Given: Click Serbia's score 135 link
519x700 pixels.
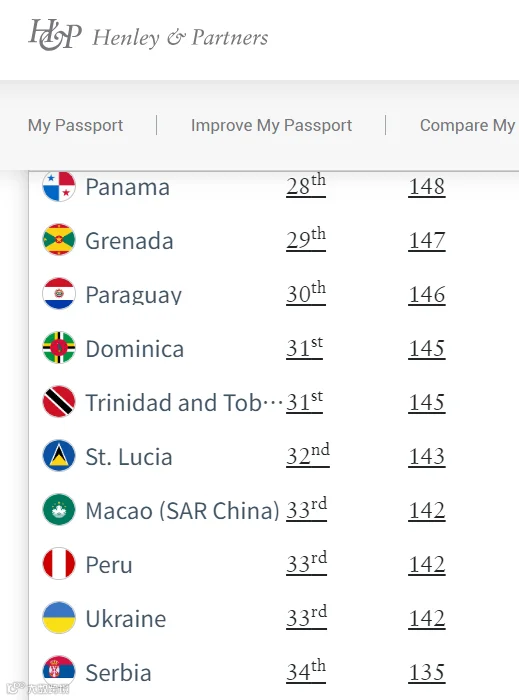Looking at the screenshot, I should tap(427, 673).
